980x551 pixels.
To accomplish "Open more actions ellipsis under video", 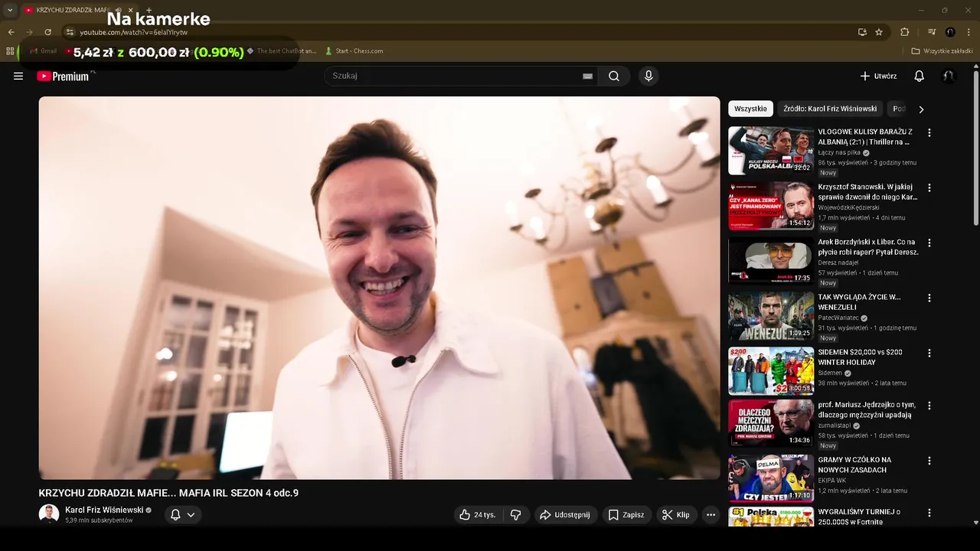I will pos(710,515).
